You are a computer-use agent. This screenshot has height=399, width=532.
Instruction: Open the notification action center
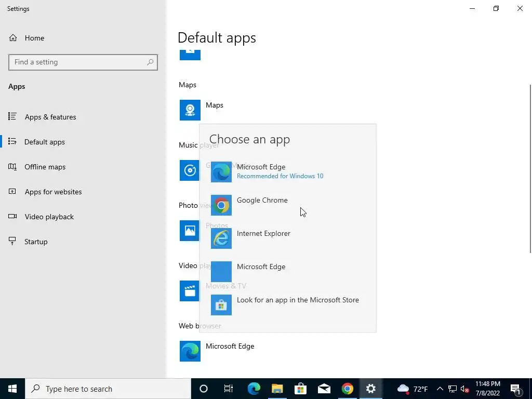point(515,389)
